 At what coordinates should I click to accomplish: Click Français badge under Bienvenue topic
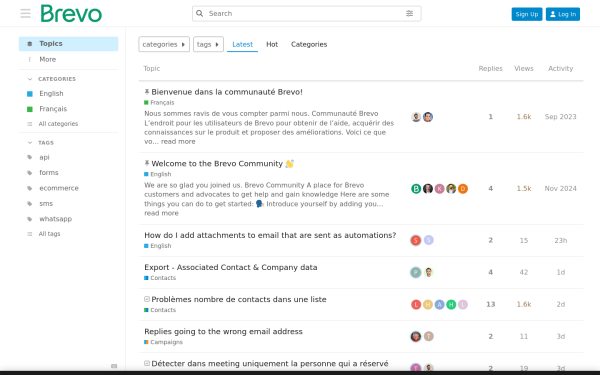[159, 103]
